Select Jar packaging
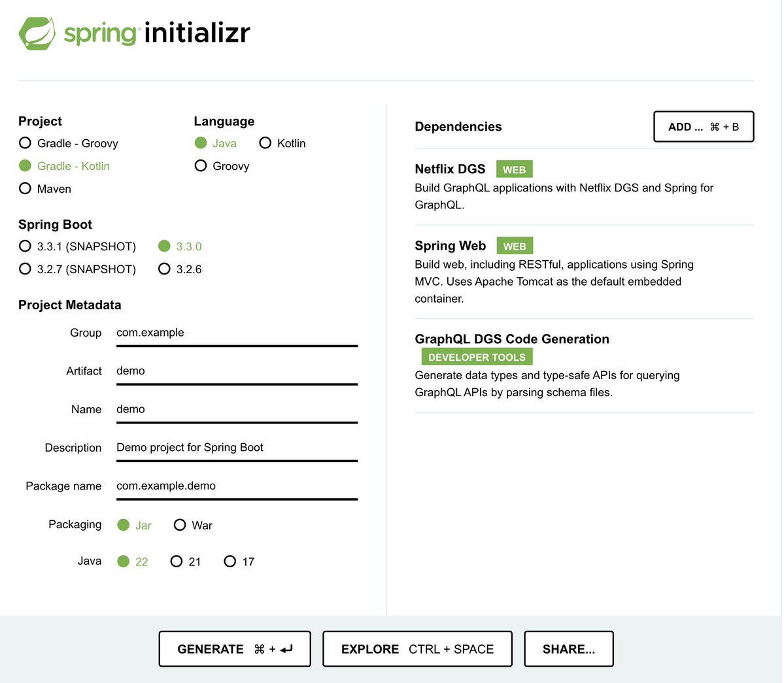Image resolution: width=784 pixels, height=683 pixels. pos(134,525)
